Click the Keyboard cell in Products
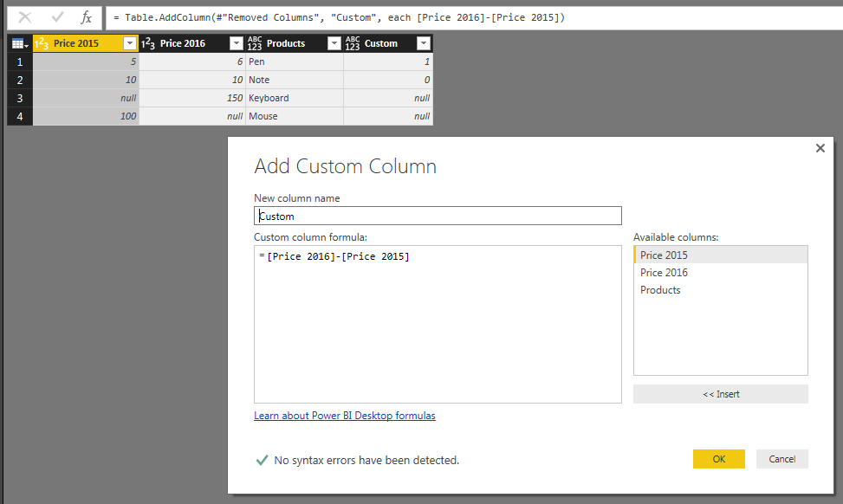Screen dimensions: 843x504 point(295,99)
